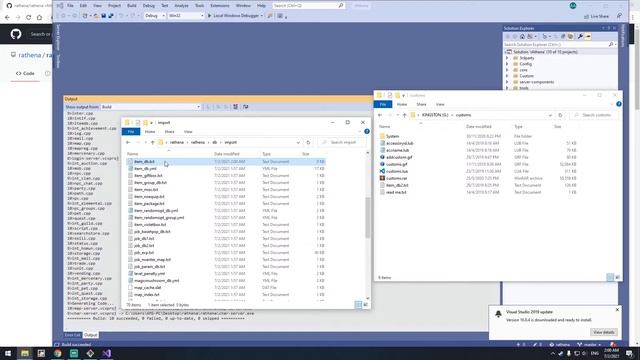Click the master branch indicator in status bar
Viewport: 640px width, 360px height.
589,345
